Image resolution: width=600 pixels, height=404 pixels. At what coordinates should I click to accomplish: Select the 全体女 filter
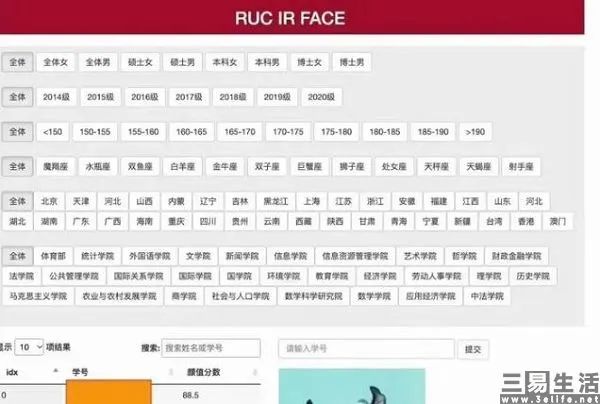point(55,62)
